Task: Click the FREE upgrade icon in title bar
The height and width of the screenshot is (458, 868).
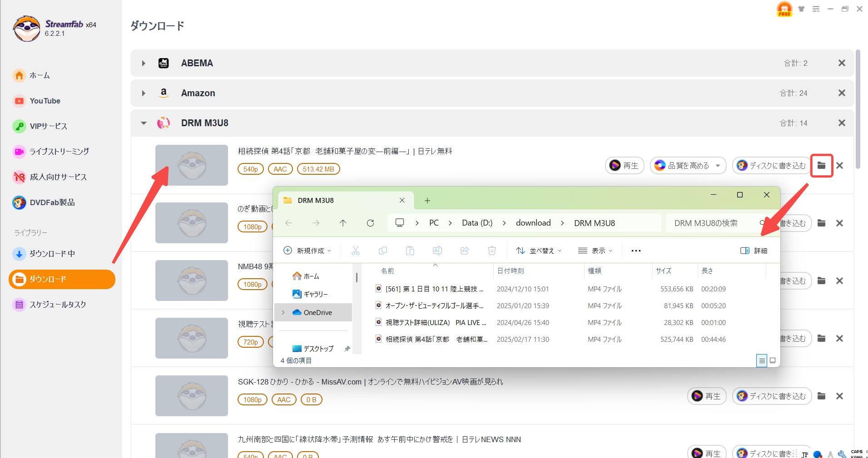Action: 784,9
